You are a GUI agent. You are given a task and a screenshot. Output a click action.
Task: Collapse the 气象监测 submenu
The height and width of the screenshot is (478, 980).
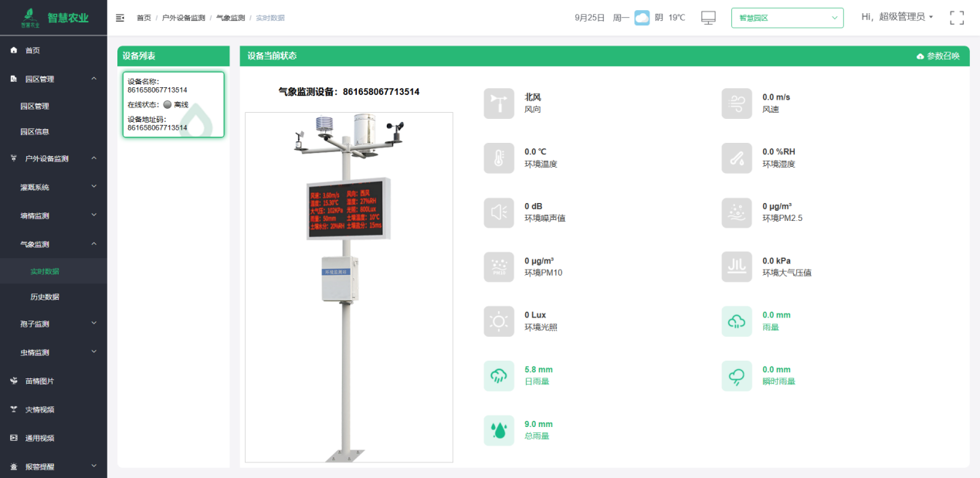pyautogui.click(x=93, y=244)
